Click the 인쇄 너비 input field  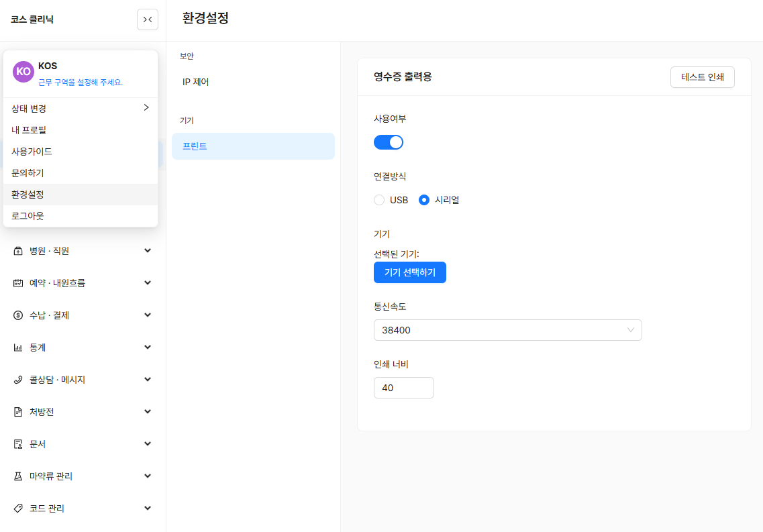coord(403,388)
